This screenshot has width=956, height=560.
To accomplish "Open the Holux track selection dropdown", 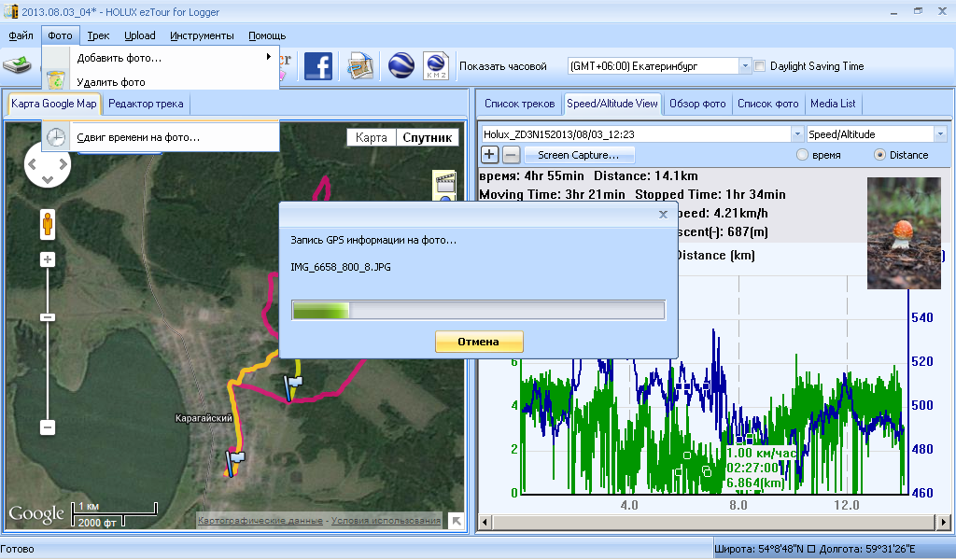I will pos(797,134).
